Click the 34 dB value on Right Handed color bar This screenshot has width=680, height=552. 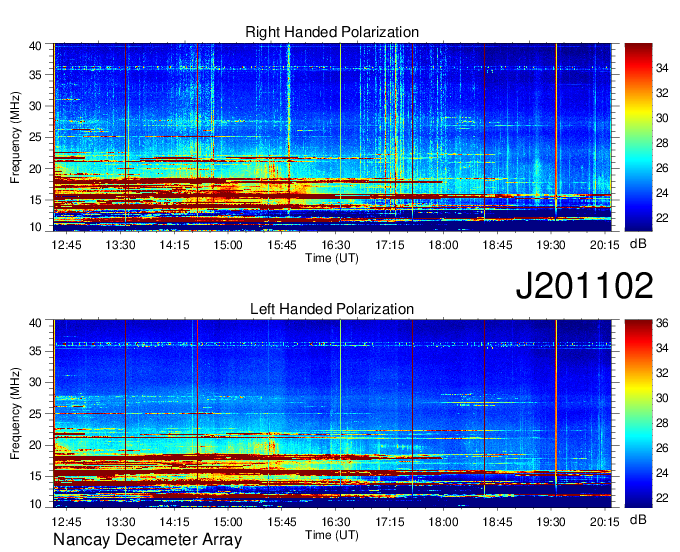tap(662, 68)
